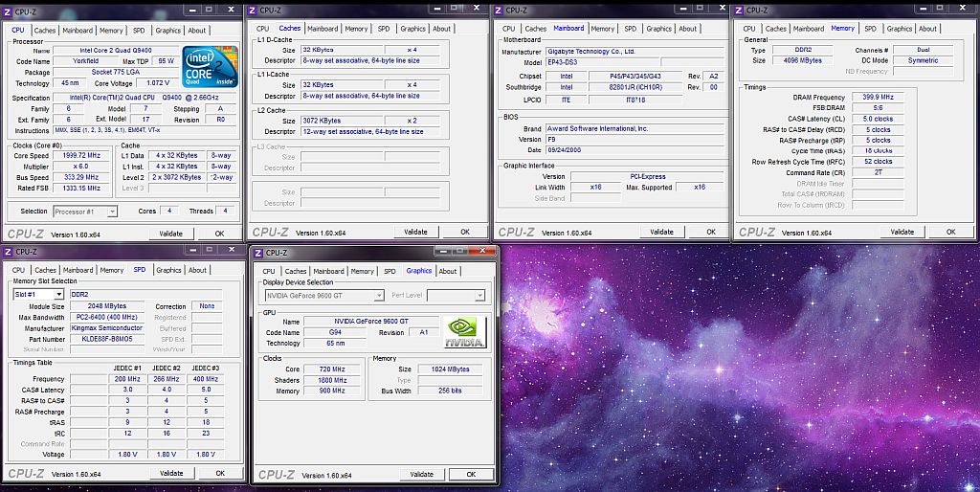
Task: Click the processor name Intel Core 2 Quad Q9400
Action: [x=116, y=51]
